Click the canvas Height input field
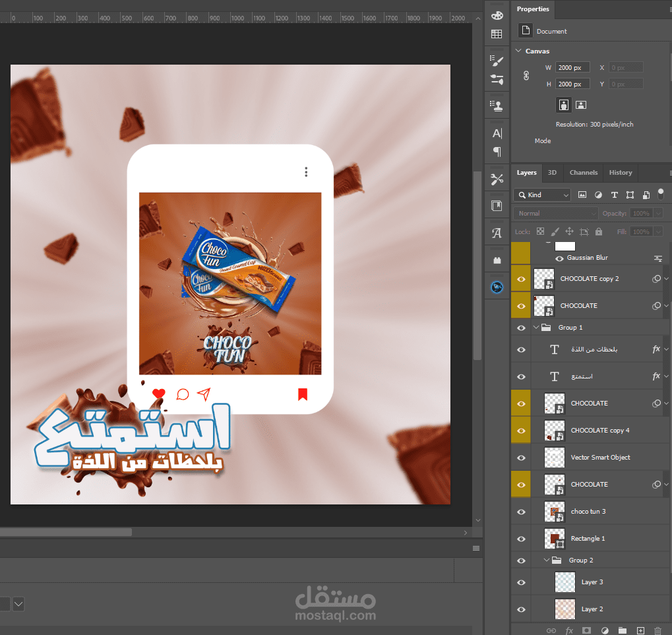Screen dimensions: 672x635 click(572, 84)
